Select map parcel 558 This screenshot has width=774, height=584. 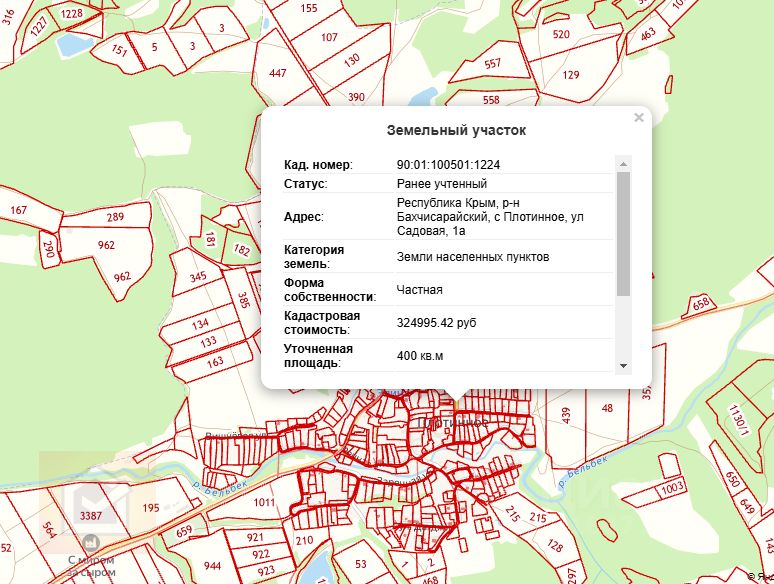pyautogui.click(x=491, y=100)
